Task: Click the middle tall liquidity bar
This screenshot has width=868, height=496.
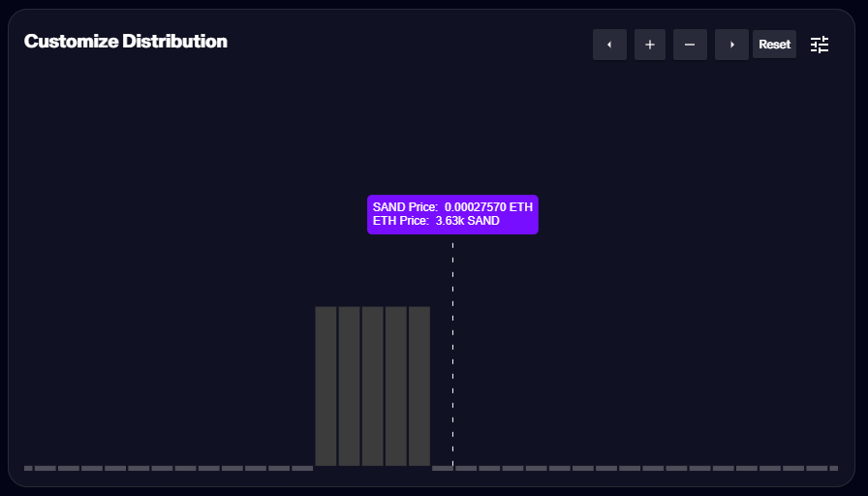Action: pyautogui.click(x=373, y=387)
